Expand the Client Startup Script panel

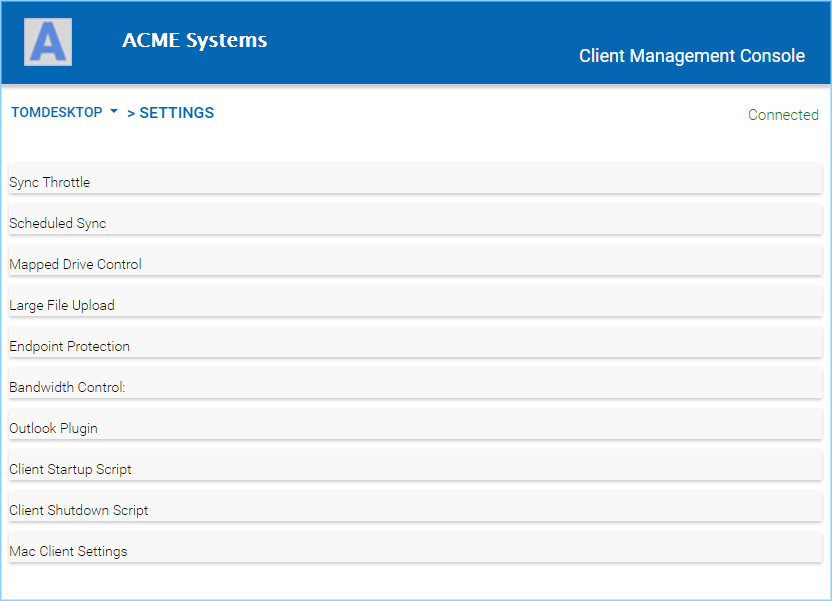[x=415, y=465]
